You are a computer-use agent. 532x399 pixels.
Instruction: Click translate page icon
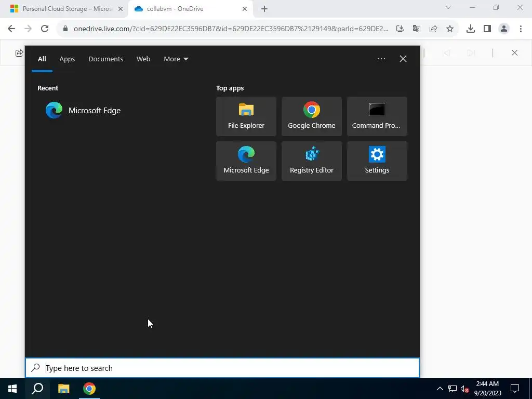click(417, 29)
